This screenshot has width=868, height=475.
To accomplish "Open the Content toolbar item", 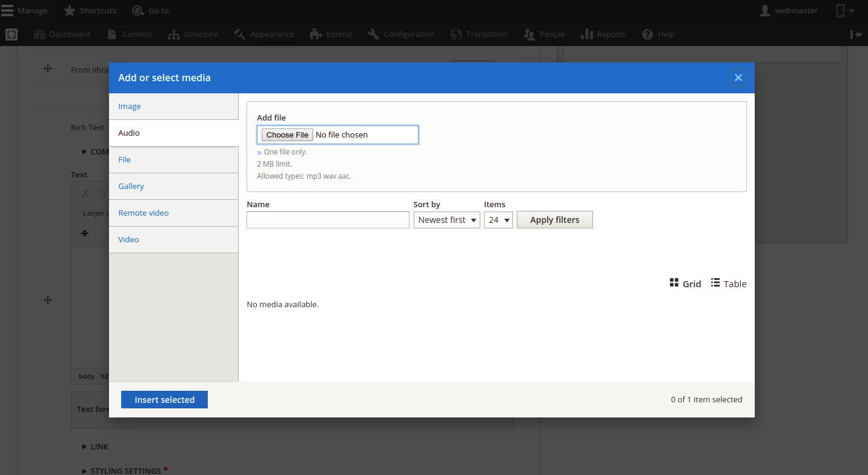I will (130, 35).
